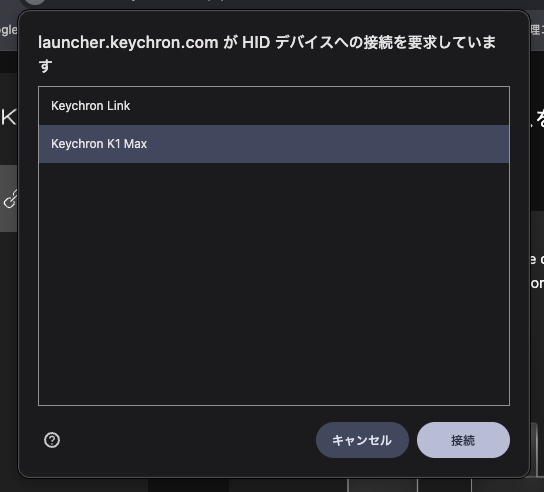Screen dimensions: 544x492
Task: Click the 接続 connect button
Action: click(x=463, y=440)
